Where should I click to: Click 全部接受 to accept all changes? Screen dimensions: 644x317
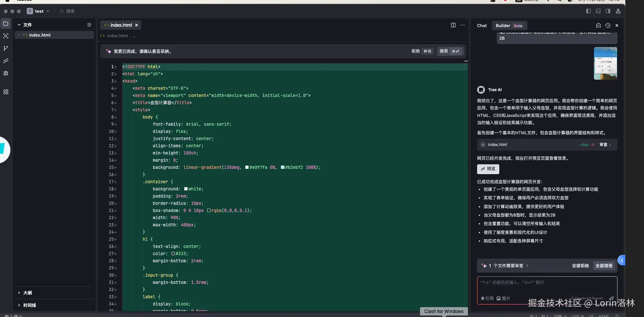pyautogui.click(x=604, y=266)
